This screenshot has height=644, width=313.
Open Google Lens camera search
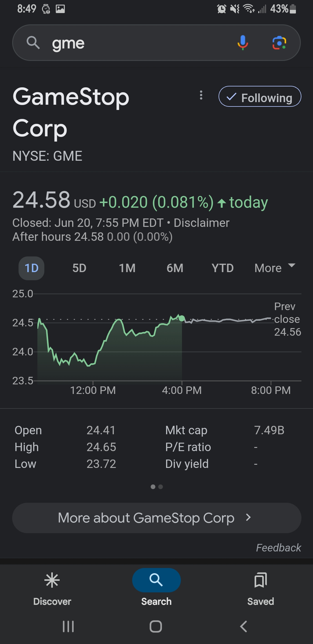(x=279, y=43)
